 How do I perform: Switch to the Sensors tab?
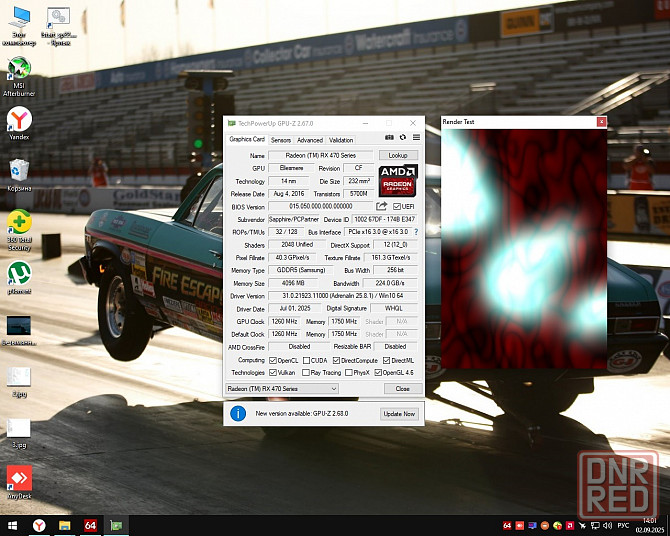(x=281, y=140)
